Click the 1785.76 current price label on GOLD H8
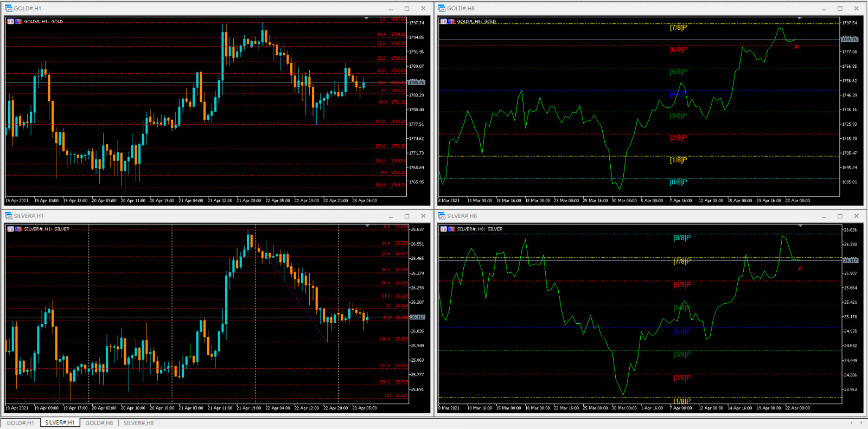Viewport: 868px width, 429px height. click(x=850, y=40)
